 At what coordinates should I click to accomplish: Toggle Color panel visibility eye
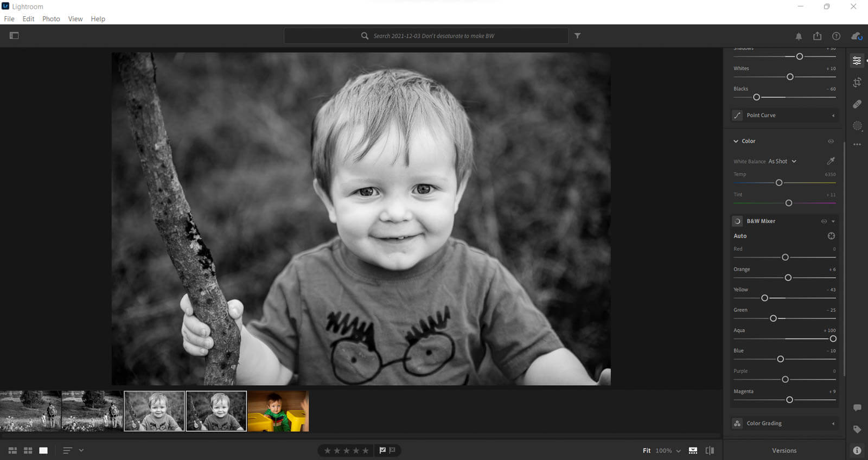tap(831, 141)
